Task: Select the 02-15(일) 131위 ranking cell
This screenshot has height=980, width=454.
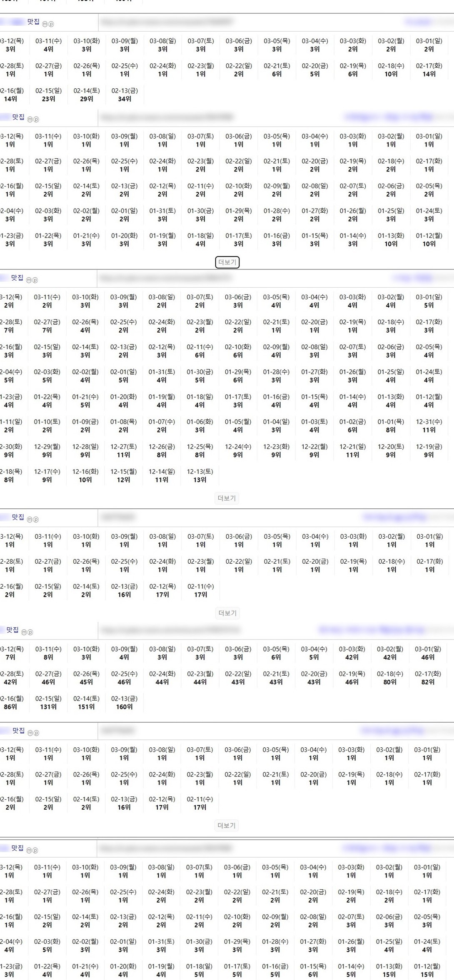Action: [48, 703]
